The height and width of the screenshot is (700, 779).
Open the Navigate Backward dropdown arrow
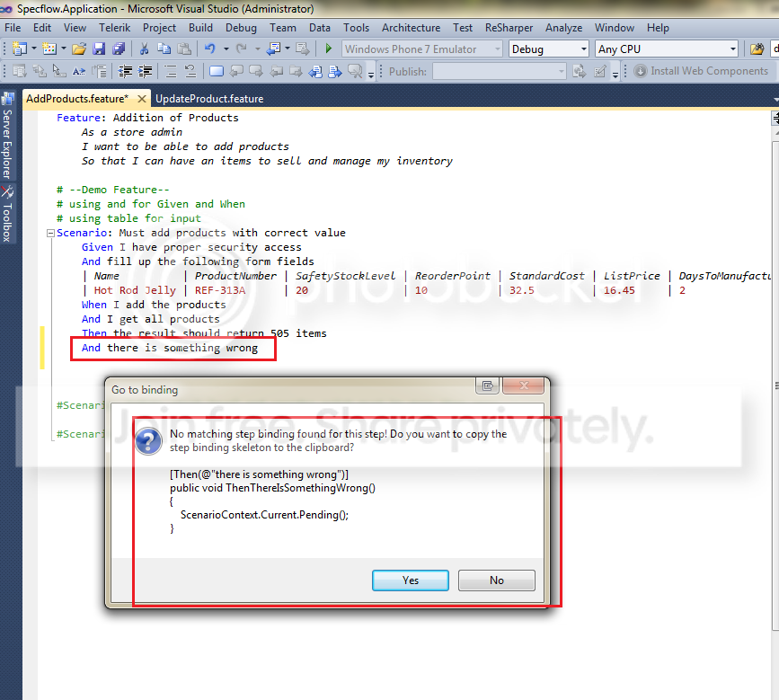288,49
